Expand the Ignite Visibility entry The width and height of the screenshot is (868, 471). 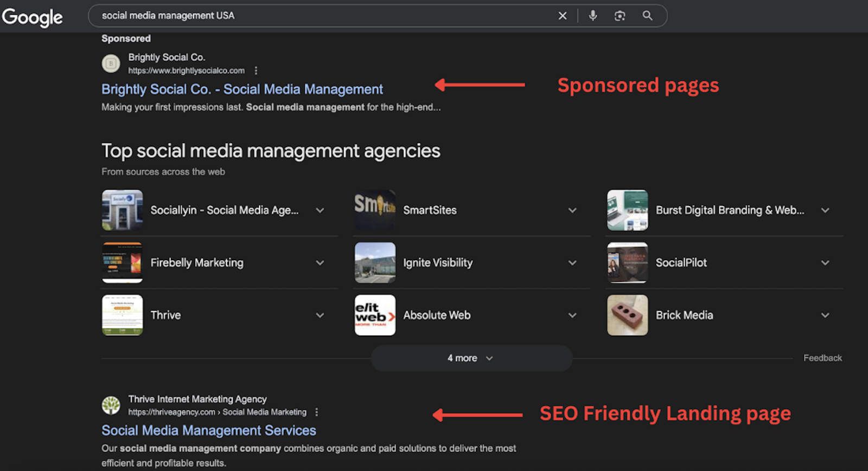(572, 263)
